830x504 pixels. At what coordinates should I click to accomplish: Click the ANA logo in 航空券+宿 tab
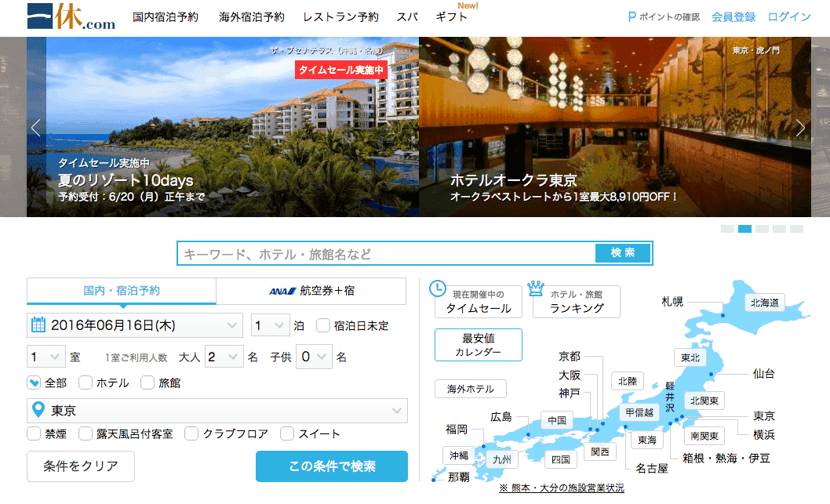point(282,291)
